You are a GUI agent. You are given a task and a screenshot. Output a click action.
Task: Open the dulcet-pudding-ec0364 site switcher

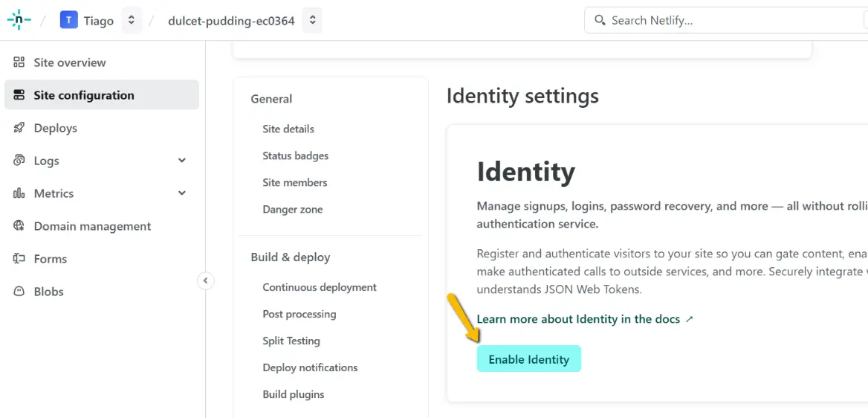[312, 21]
